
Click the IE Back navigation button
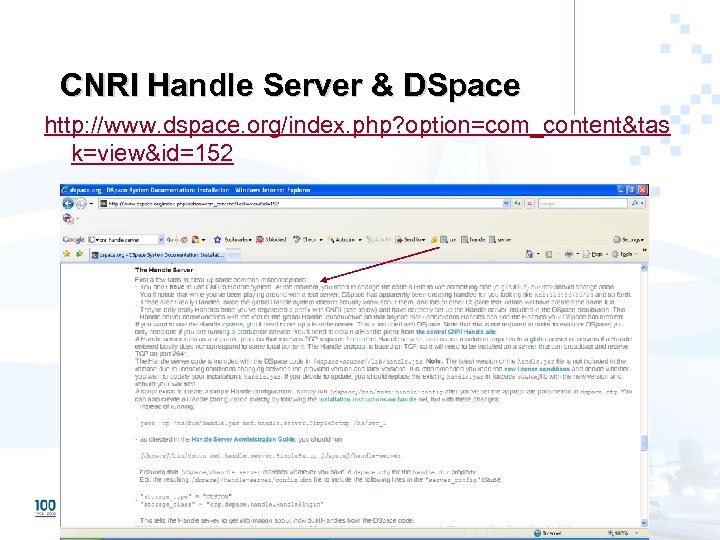68,203
